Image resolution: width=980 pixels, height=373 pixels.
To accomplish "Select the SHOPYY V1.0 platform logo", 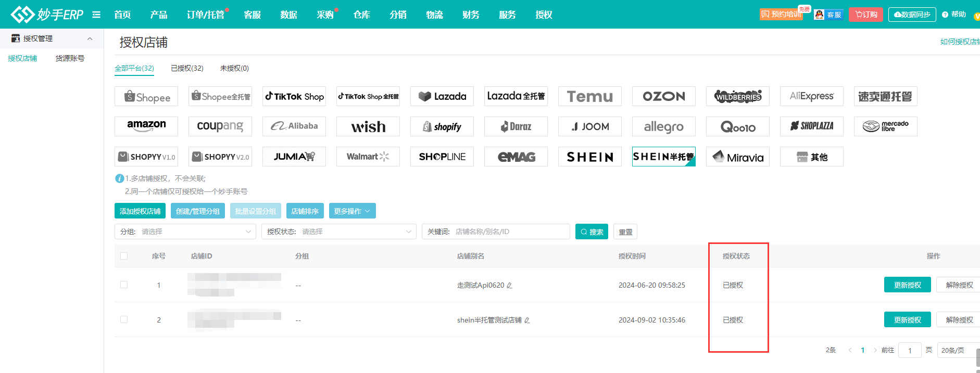I will coord(146,157).
